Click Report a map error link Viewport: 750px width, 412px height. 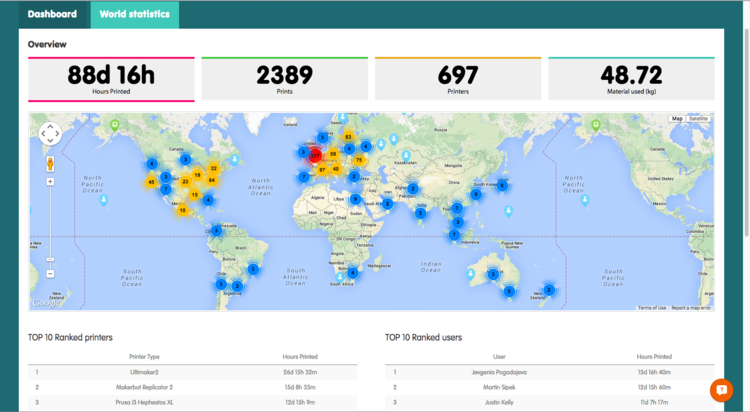(x=691, y=308)
